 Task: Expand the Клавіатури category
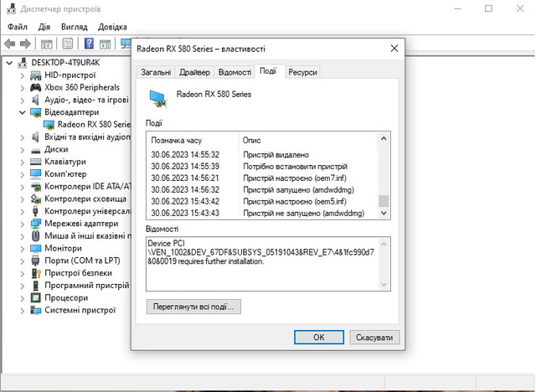(x=23, y=162)
